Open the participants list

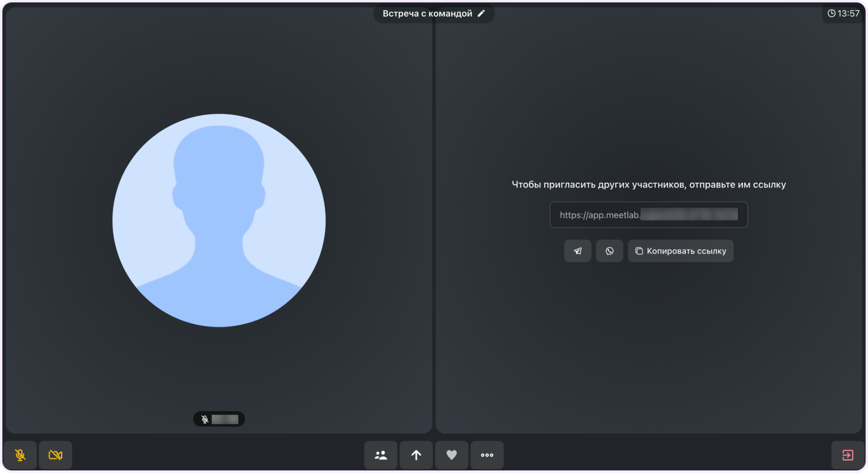tap(381, 455)
